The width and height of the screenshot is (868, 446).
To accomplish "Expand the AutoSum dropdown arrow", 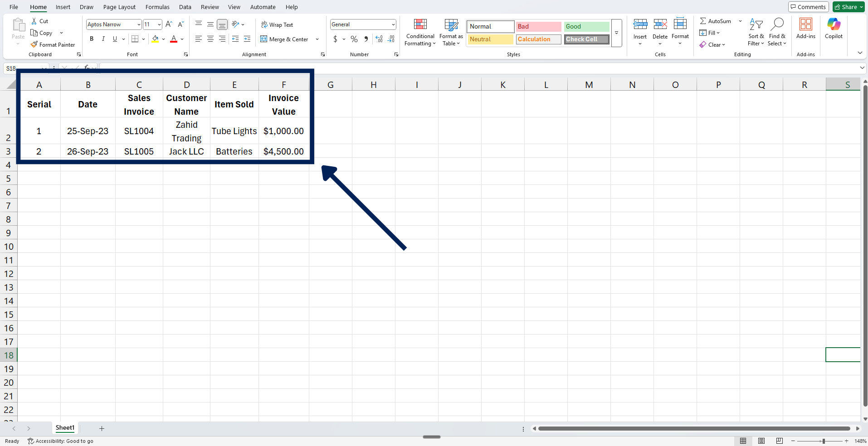I will coord(740,21).
